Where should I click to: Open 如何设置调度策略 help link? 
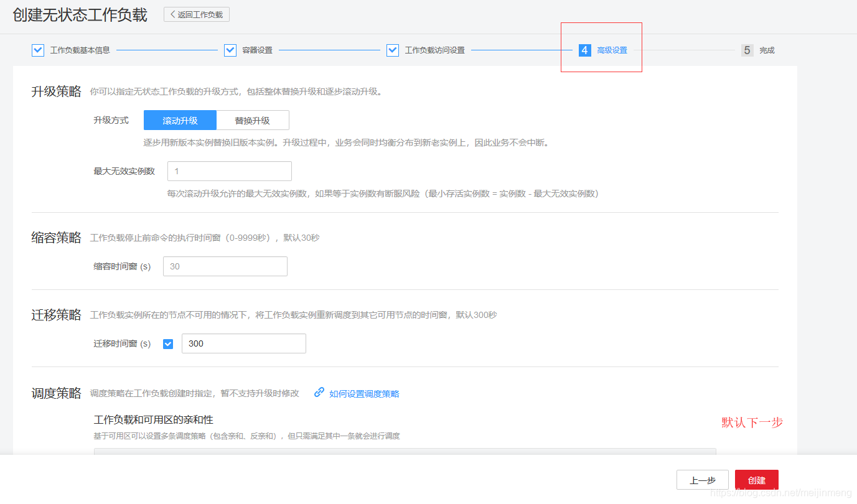[364, 394]
